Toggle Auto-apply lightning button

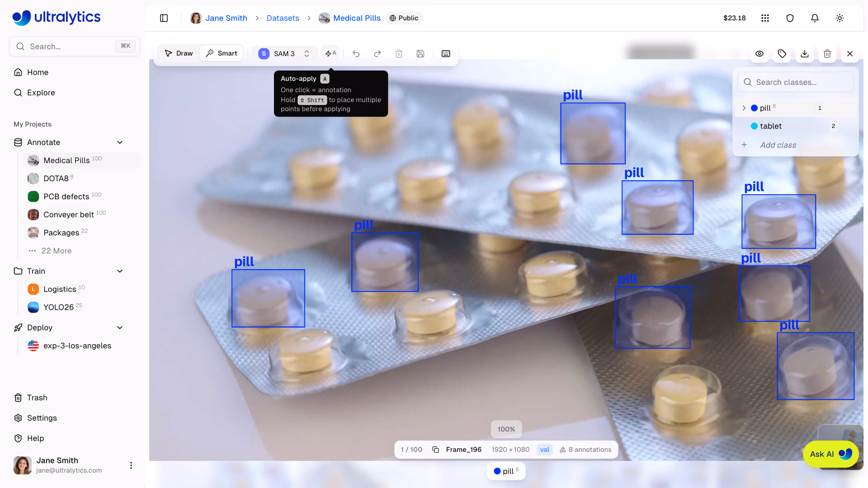click(331, 54)
